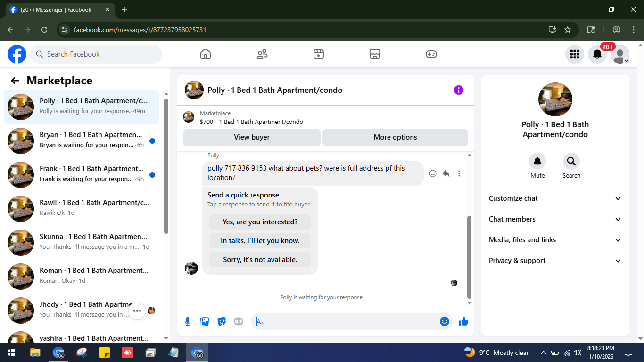644x362 pixels.
Task: Search in conversation with the magnifier icon
Action: [x=571, y=162]
